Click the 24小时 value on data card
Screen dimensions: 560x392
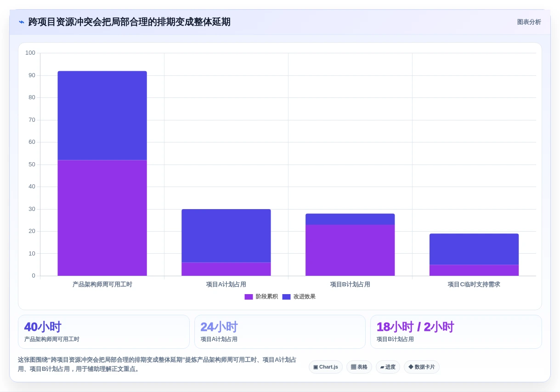point(219,327)
